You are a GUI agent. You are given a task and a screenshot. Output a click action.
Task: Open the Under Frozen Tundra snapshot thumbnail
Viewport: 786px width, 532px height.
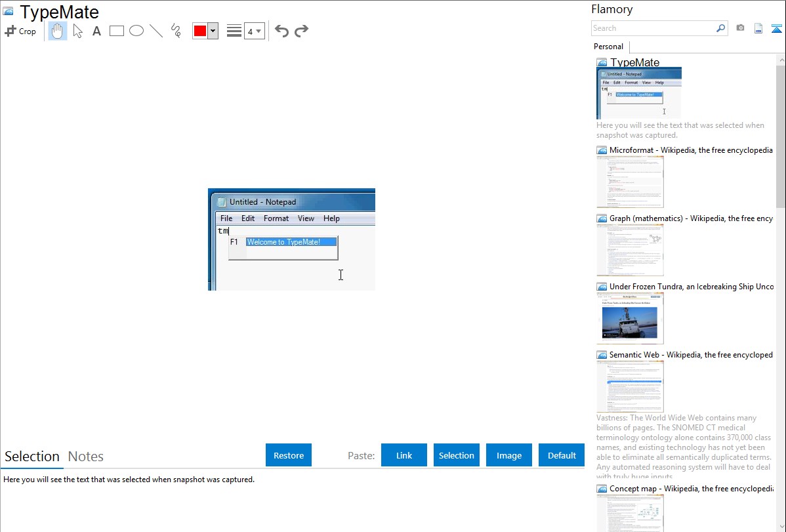tap(630, 318)
